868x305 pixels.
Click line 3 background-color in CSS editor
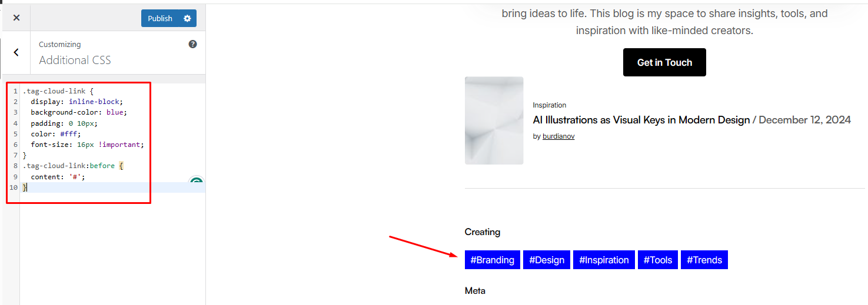click(x=79, y=112)
